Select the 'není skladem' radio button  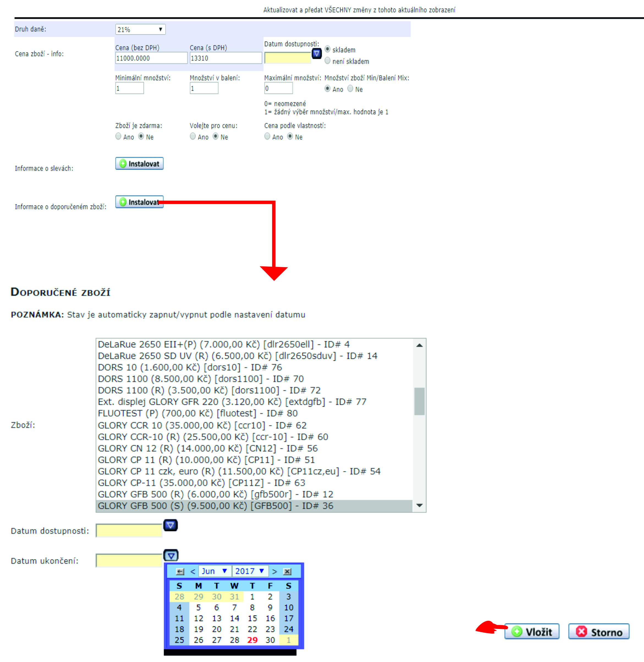[327, 61]
